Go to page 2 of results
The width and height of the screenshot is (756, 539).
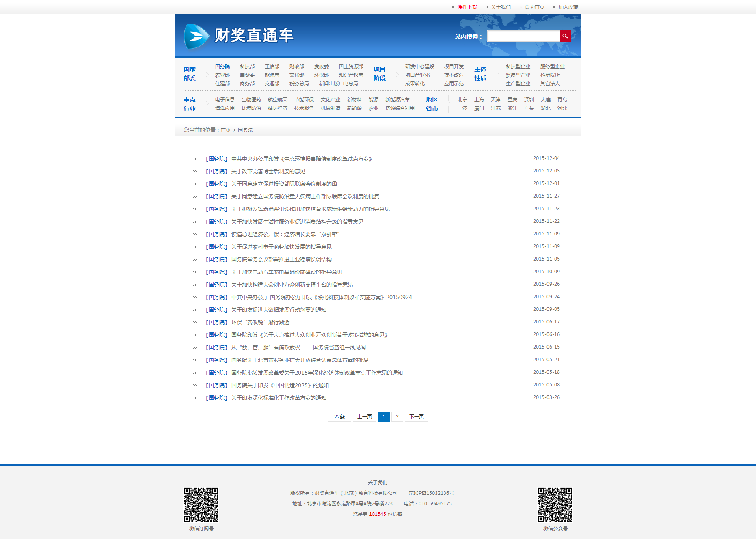397,417
